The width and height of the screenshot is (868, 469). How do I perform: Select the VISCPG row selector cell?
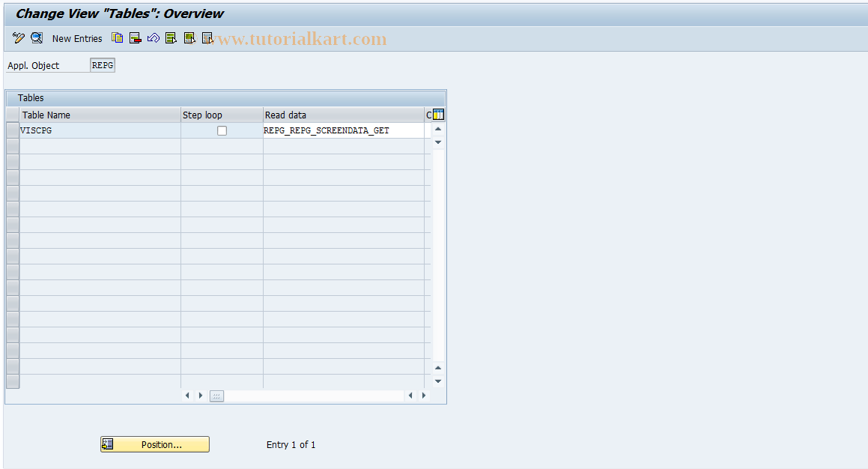point(12,130)
